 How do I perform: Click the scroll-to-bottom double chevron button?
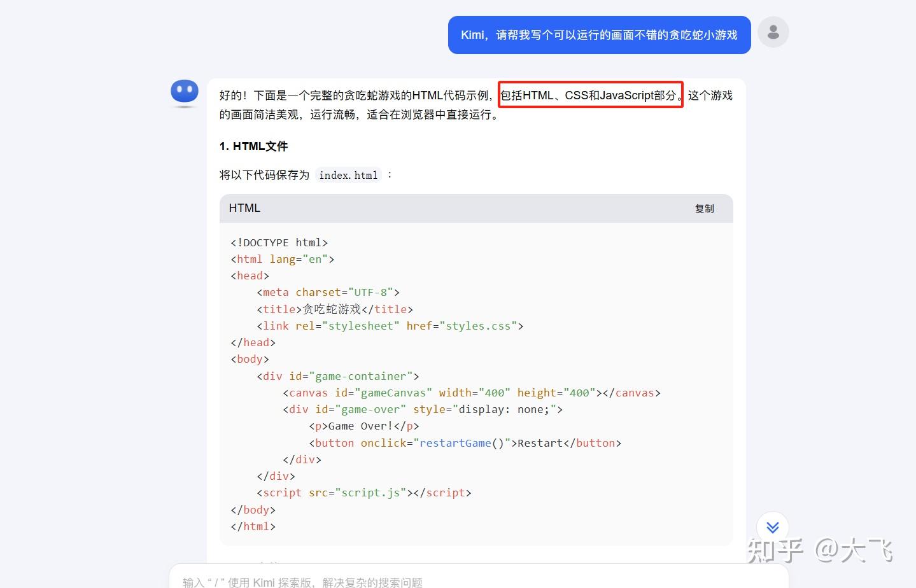(x=773, y=527)
